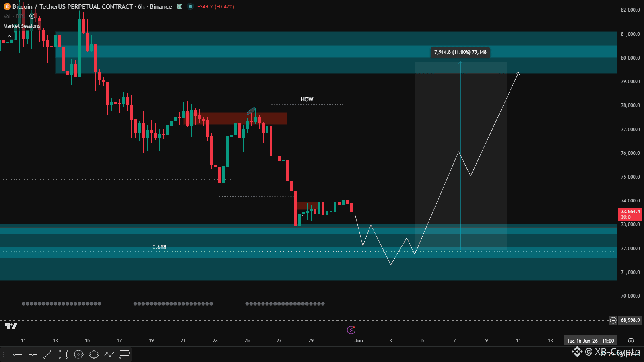Click the price change -349.2 (-0.47%) value
Image resolution: width=644 pixels, height=362 pixels.
click(x=216, y=6)
